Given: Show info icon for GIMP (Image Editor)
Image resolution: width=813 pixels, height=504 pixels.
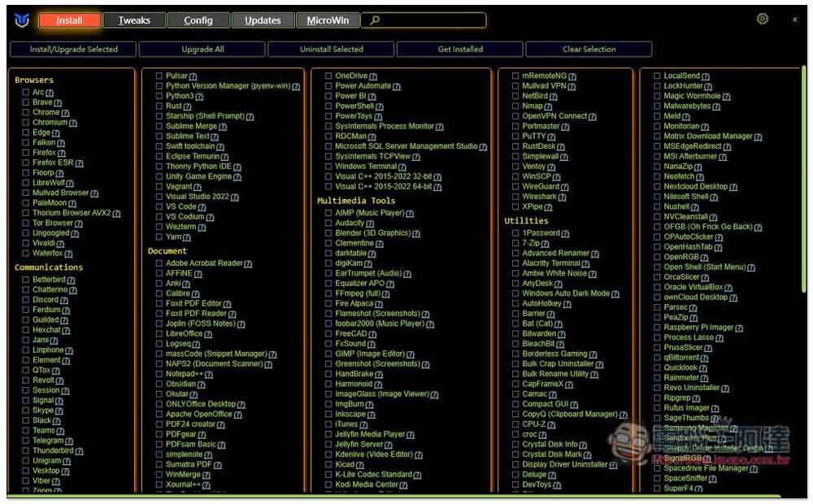Looking at the screenshot, I should pyautogui.click(x=411, y=354).
